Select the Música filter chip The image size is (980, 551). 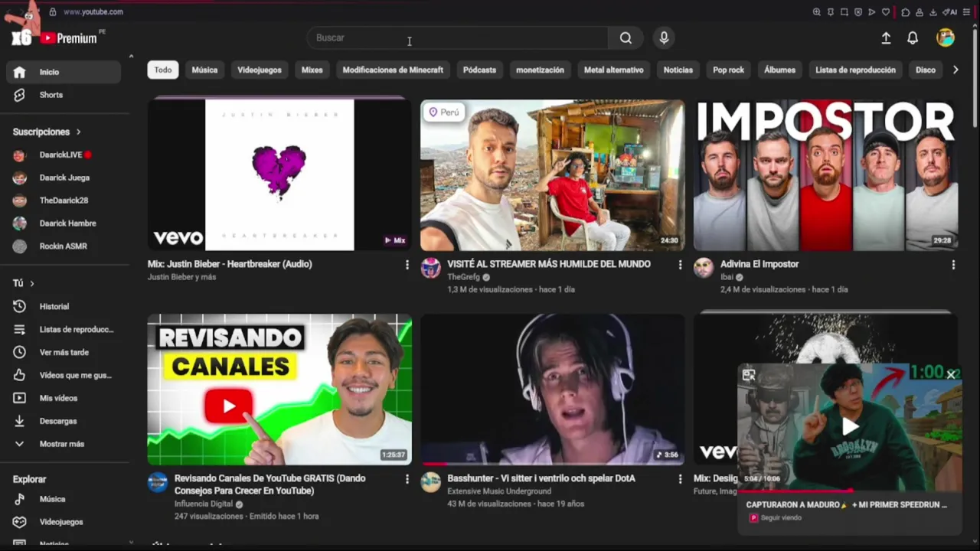coord(204,70)
